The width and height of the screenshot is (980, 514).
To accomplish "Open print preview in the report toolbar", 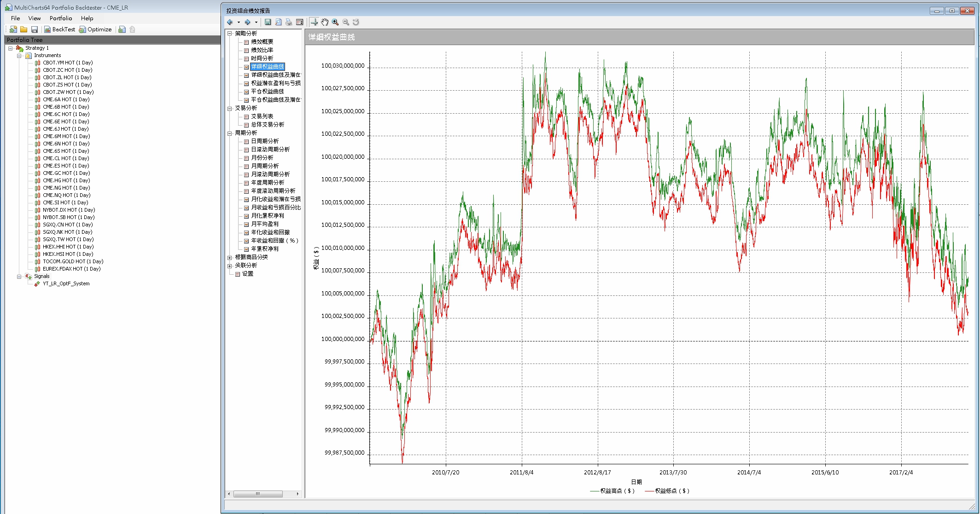I will pyautogui.click(x=279, y=22).
